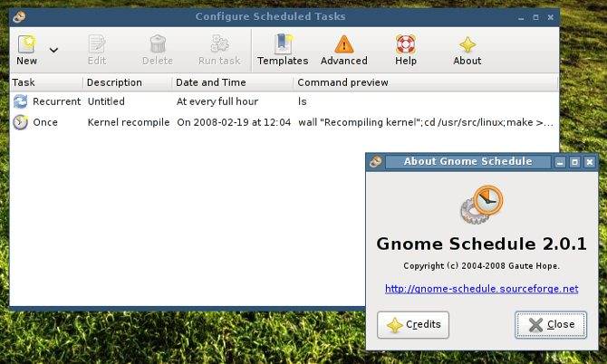The width and height of the screenshot is (607, 364).
Task: Click the About star icon in toolbar
Action: (467, 50)
